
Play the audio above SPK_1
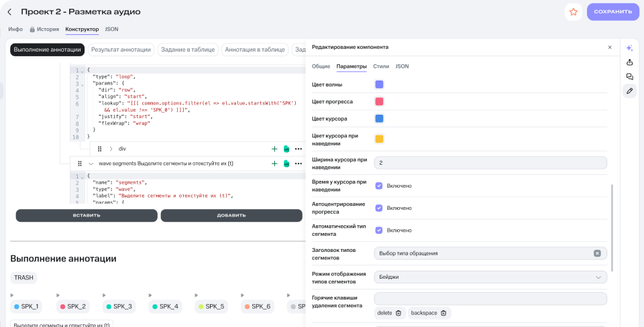(x=12, y=295)
